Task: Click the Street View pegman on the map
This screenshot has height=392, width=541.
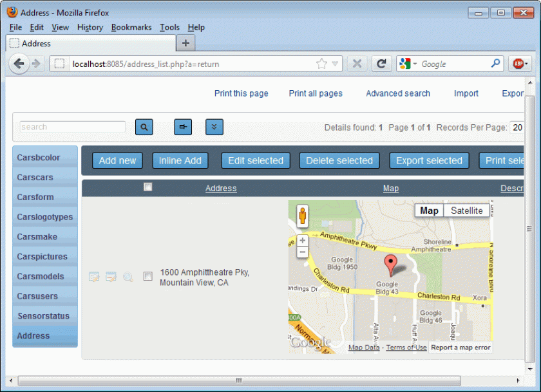Action: coord(302,216)
